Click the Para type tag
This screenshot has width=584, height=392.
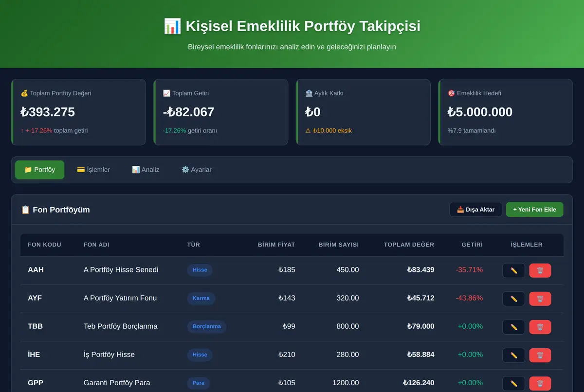coord(199,383)
